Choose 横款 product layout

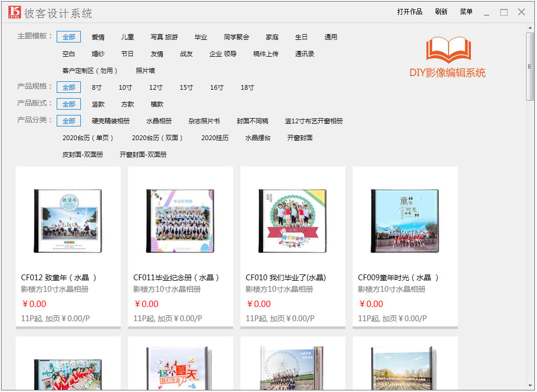(x=157, y=104)
